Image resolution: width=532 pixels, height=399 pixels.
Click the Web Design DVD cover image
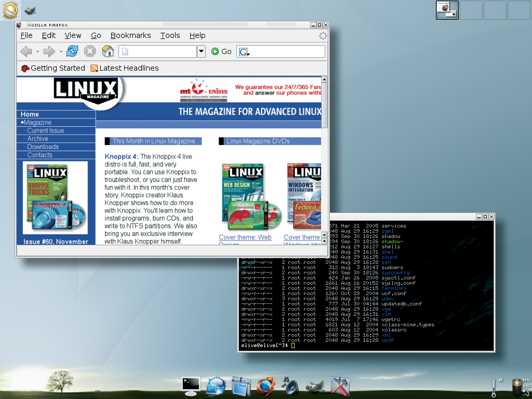251,197
